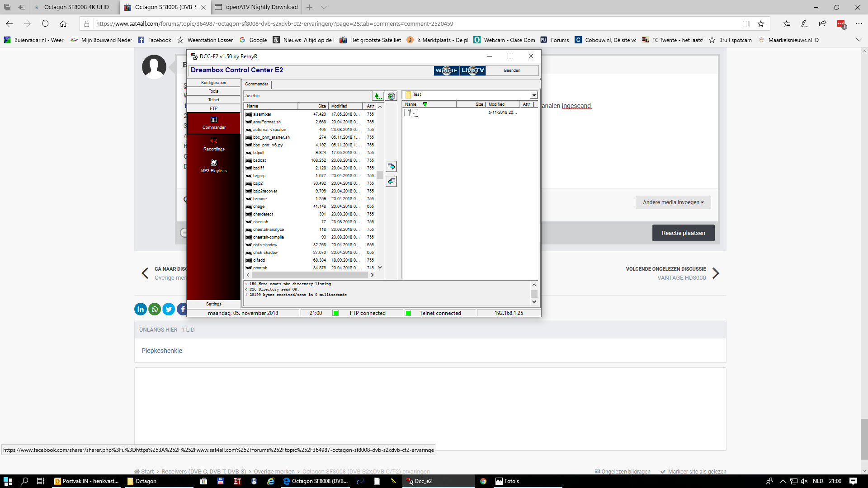
Task: Click the Beenden exit button
Action: [x=512, y=70]
